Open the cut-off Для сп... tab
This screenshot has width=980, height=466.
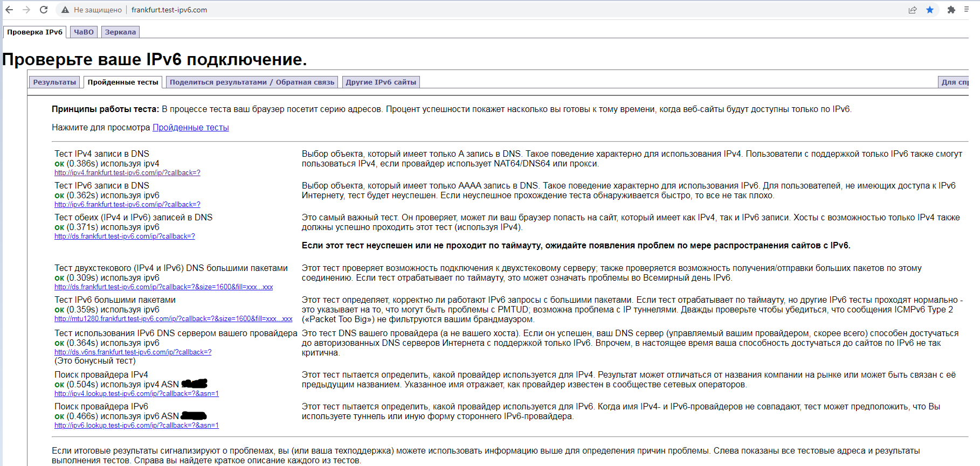(954, 82)
